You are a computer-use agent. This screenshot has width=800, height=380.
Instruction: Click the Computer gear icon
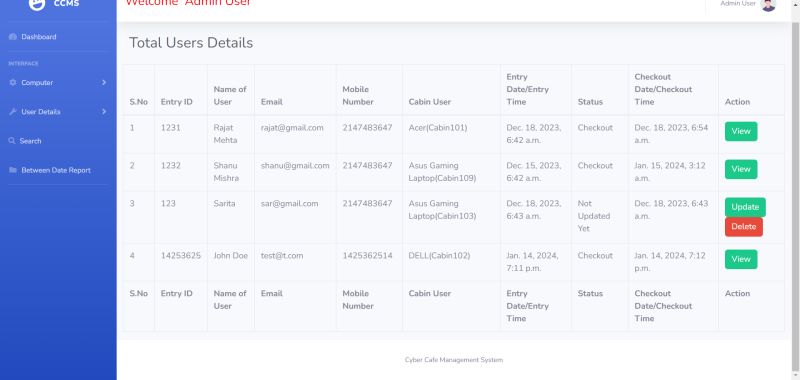(x=13, y=83)
